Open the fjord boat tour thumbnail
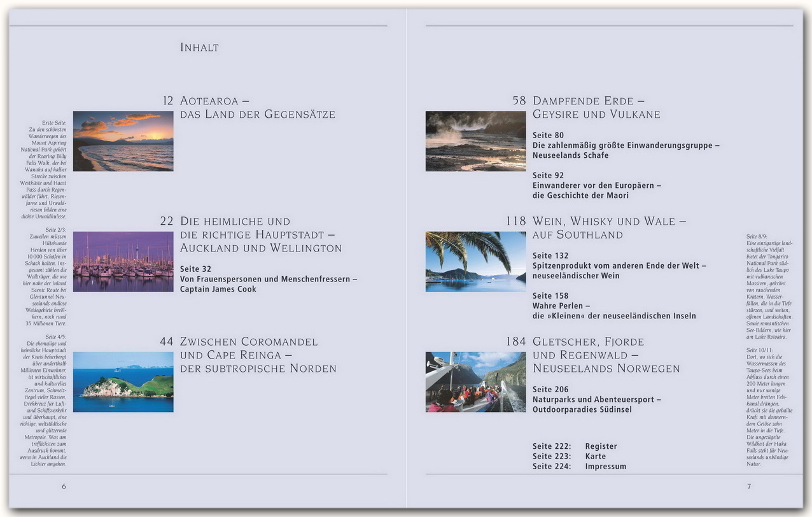This screenshot has width=812, height=517. click(475, 382)
